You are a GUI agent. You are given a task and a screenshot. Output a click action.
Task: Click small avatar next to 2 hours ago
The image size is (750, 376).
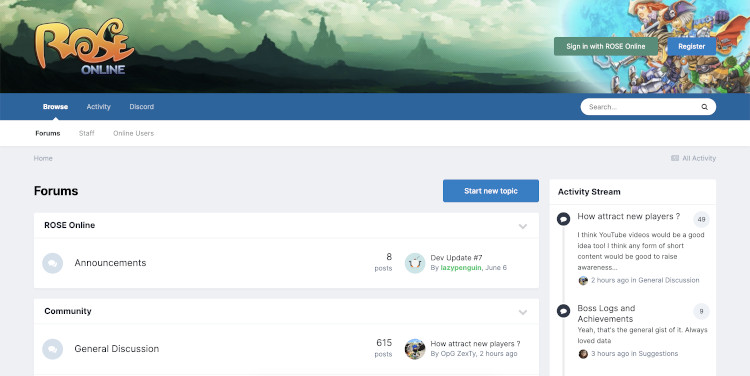[583, 280]
